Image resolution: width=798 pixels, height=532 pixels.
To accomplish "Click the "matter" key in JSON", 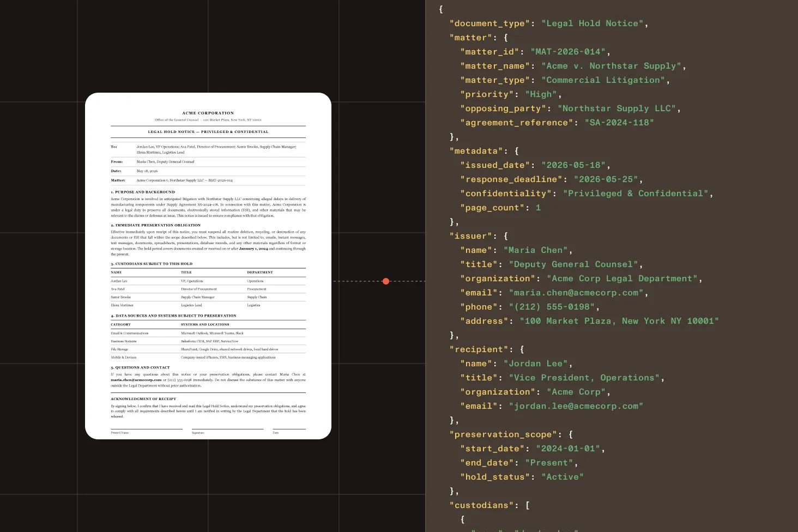I will [471, 38].
